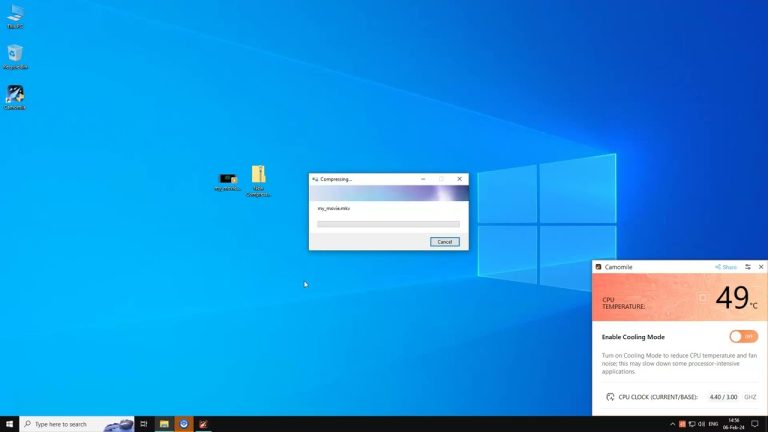This screenshot has width=768, height=432.
Task: Select the my_movie file on desktop
Action: click(229, 180)
